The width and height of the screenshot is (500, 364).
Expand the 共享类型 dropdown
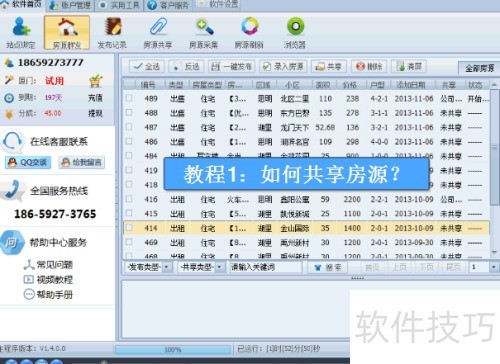tap(201, 267)
